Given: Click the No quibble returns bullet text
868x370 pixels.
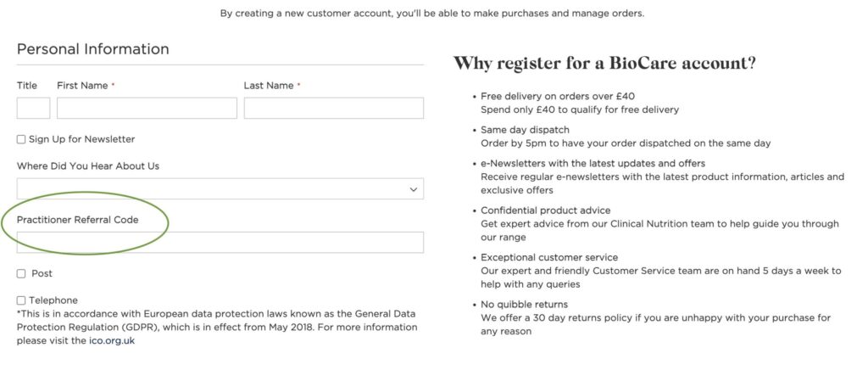Looking at the screenshot, I should (524, 304).
